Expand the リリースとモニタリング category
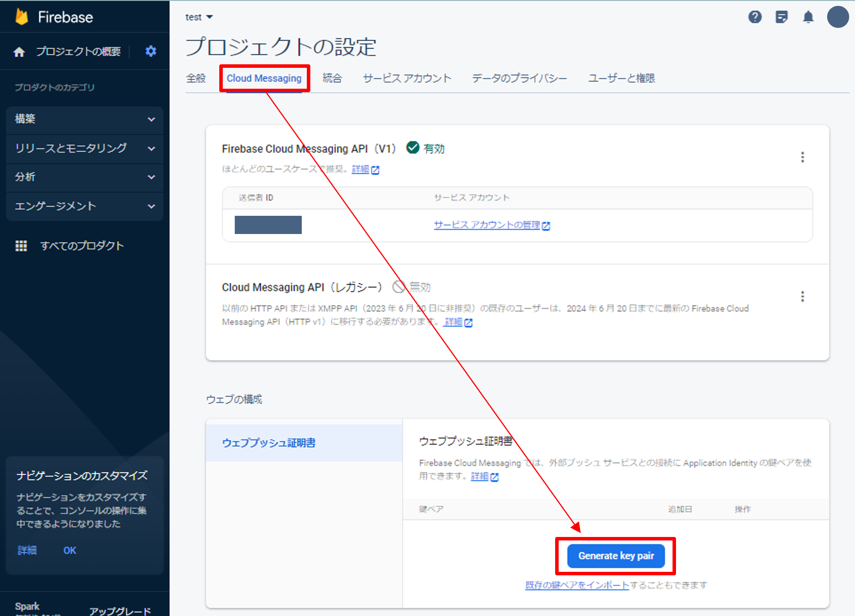The image size is (855, 616). pyautogui.click(x=85, y=148)
